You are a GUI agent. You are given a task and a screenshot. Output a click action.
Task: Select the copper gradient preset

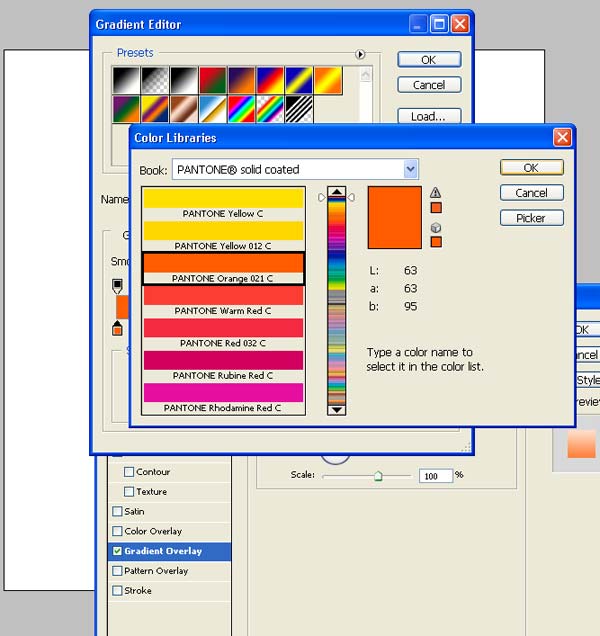(184, 109)
